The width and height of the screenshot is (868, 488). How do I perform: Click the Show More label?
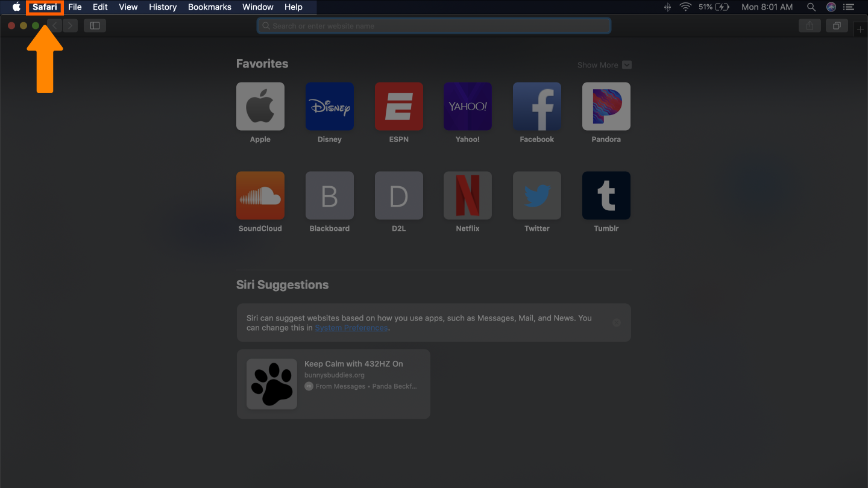click(597, 65)
